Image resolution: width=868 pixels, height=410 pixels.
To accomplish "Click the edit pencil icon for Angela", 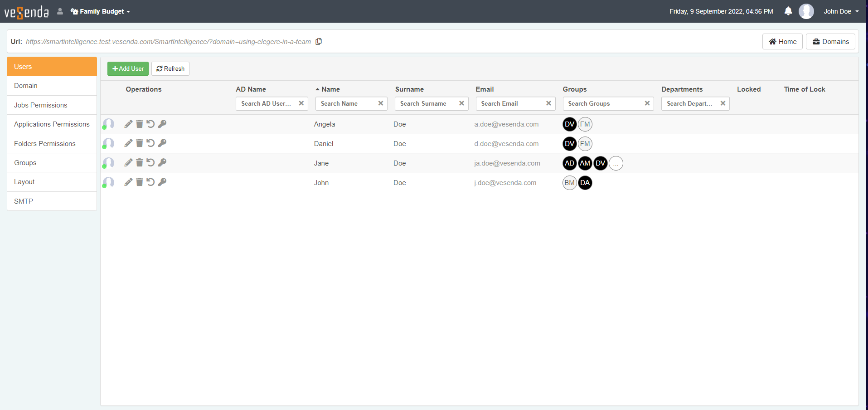I will [x=128, y=124].
